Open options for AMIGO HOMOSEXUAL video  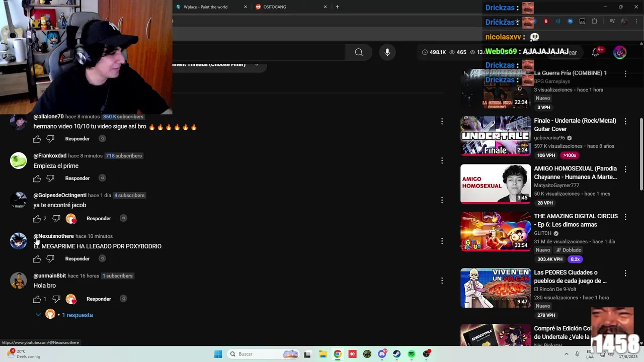coord(625,169)
